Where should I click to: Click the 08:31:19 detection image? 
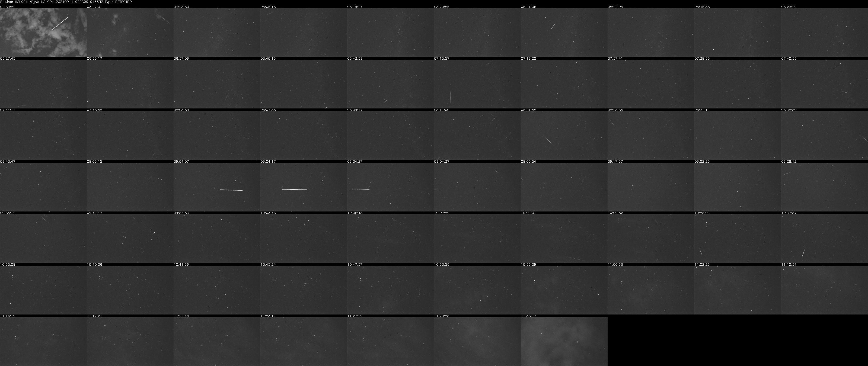[738, 135]
